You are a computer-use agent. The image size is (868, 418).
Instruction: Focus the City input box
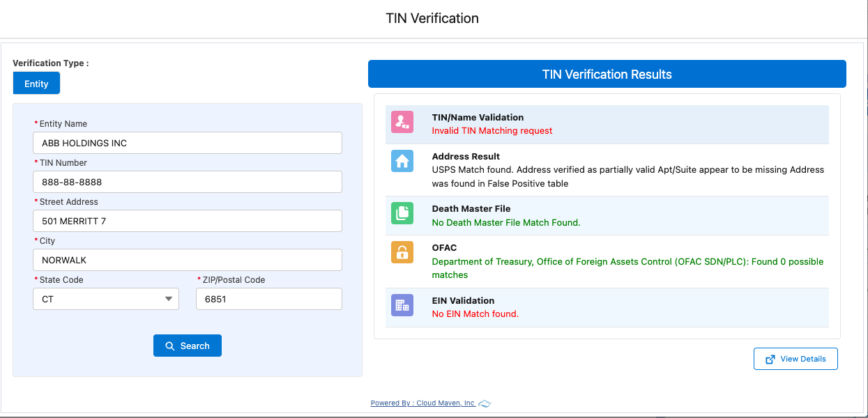pyautogui.click(x=187, y=260)
